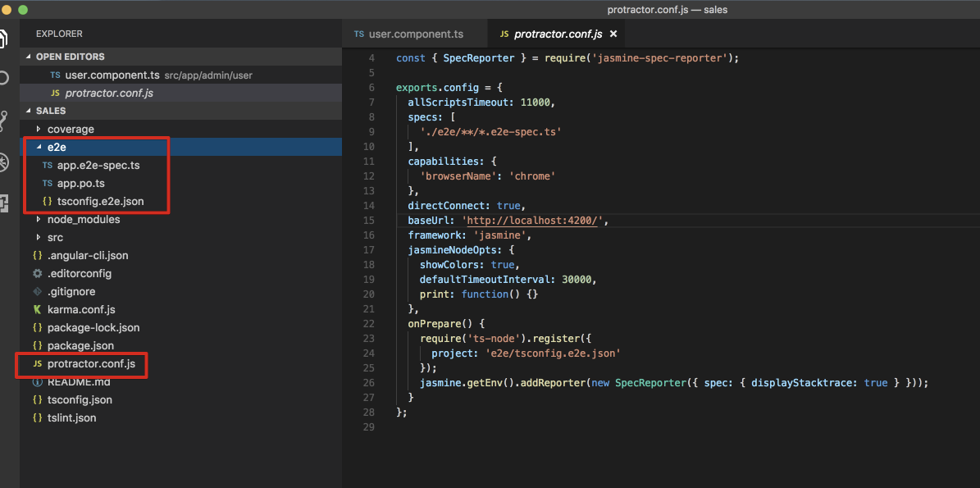Open .gitignore file
The height and width of the screenshot is (488, 980).
click(181, 292)
